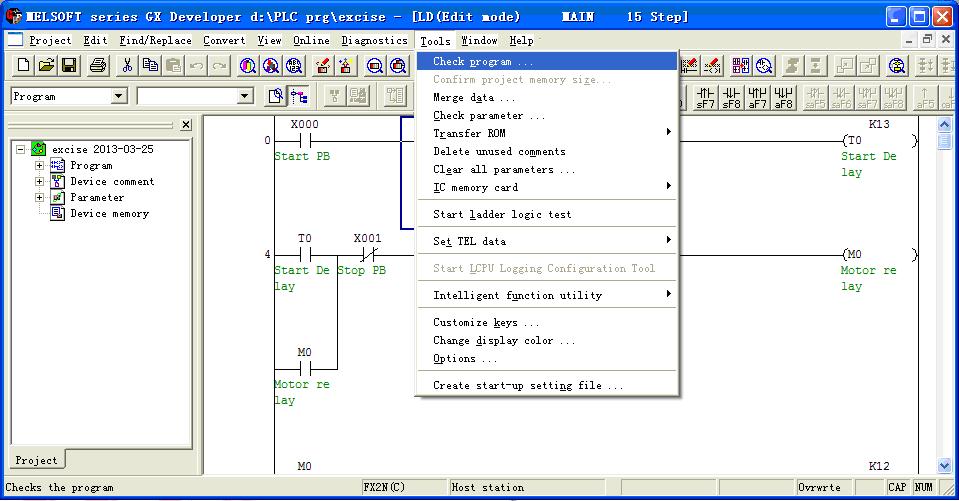Toggle the project data list tree button

(x=299, y=96)
